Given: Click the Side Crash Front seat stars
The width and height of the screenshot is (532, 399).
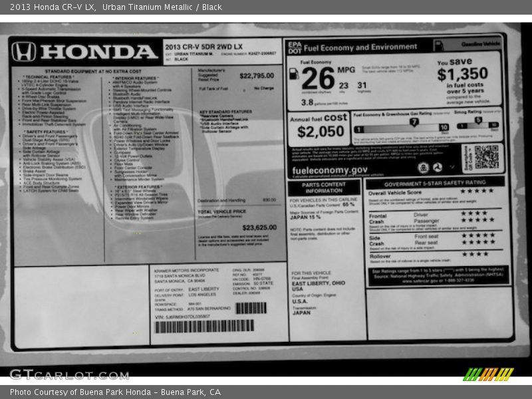Looking at the screenshot, I should pos(478,235).
